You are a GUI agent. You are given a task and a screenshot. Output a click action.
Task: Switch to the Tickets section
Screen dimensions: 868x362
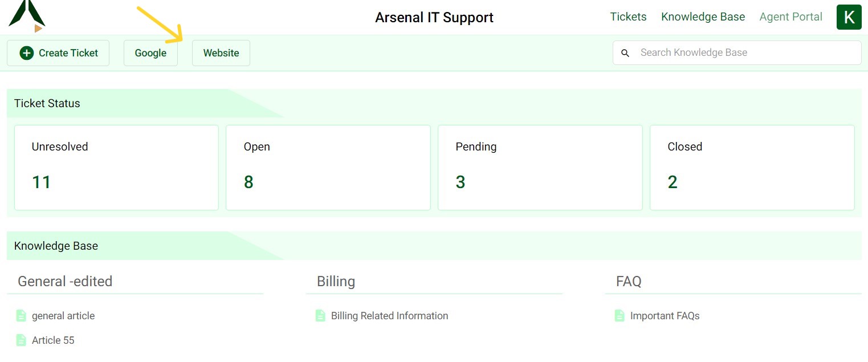click(x=628, y=17)
